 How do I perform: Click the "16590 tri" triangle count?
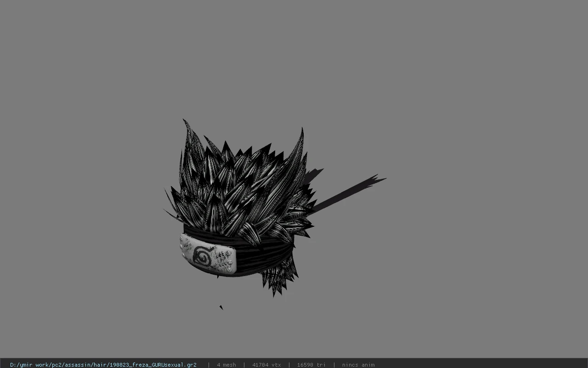(311, 365)
